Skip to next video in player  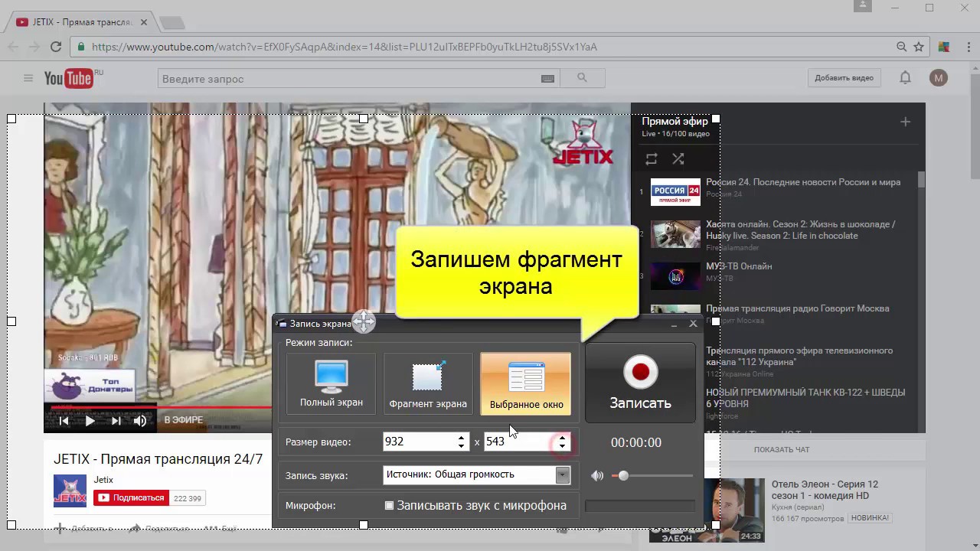116,420
